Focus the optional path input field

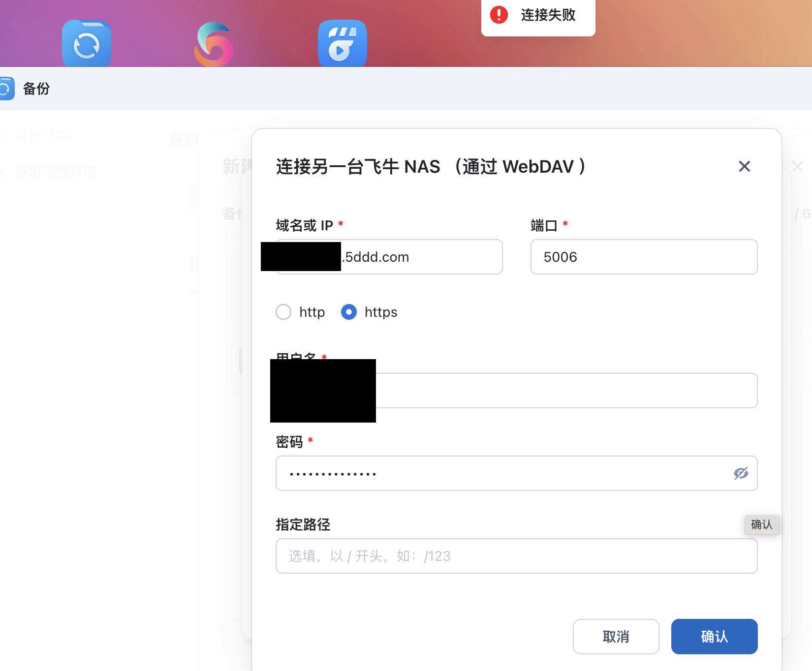point(517,556)
